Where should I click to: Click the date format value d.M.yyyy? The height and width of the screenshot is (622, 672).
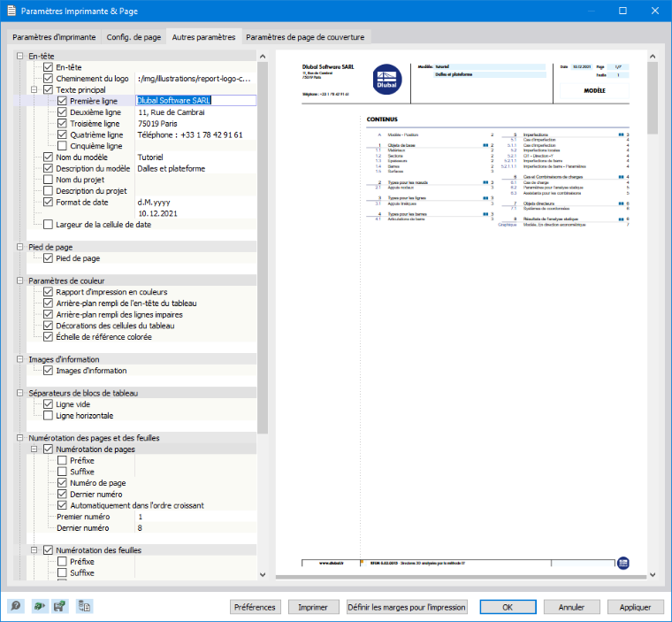(x=154, y=202)
